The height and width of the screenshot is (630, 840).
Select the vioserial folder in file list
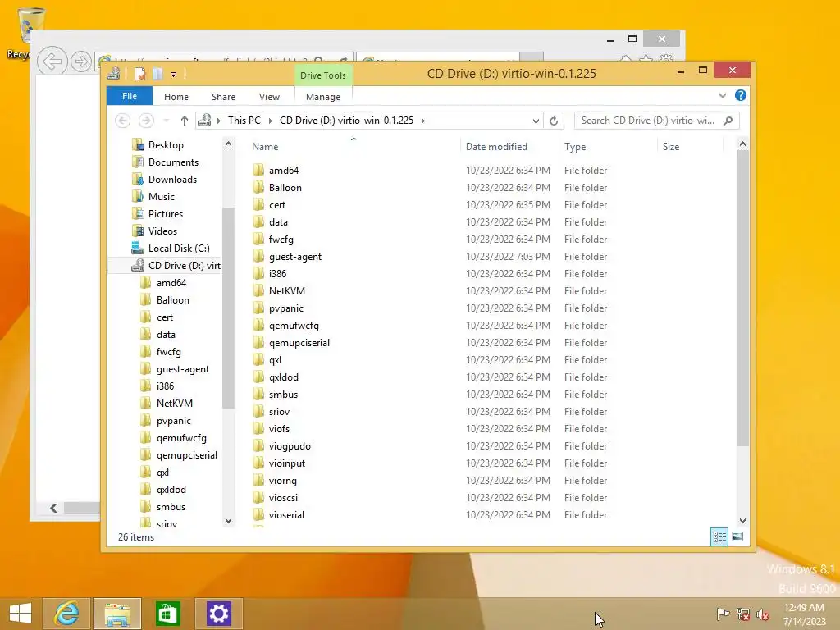[286, 515]
